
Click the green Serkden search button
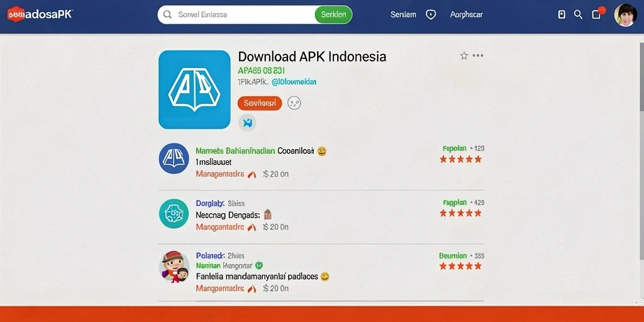pyautogui.click(x=333, y=15)
